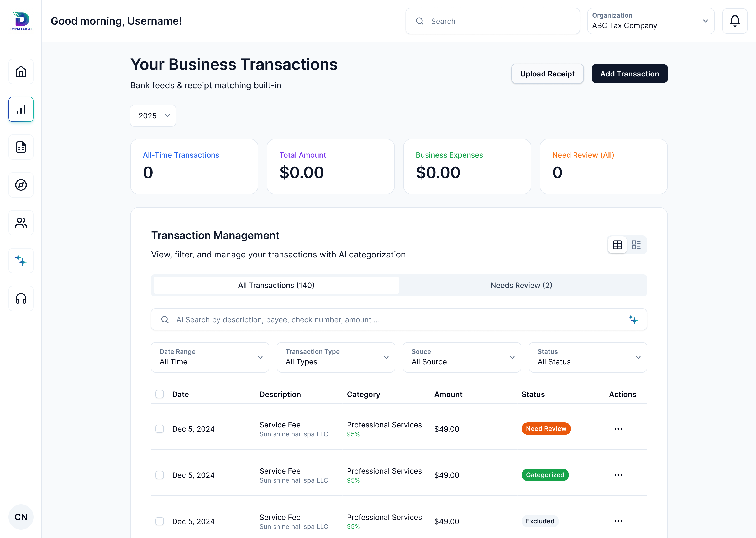The height and width of the screenshot is (538, 756).
Task: Check the Categorized transaction row checkbox
Action: (160, 475)
